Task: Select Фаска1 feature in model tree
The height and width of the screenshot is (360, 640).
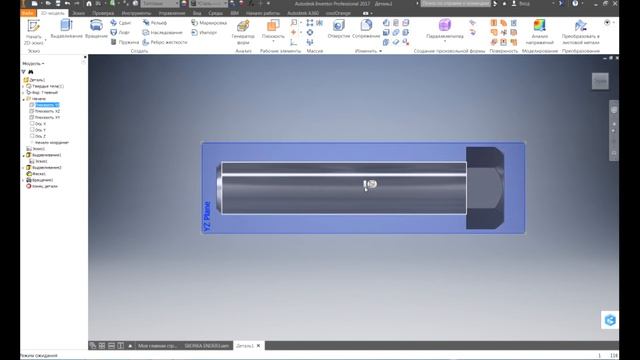Action: coord(36,174)
